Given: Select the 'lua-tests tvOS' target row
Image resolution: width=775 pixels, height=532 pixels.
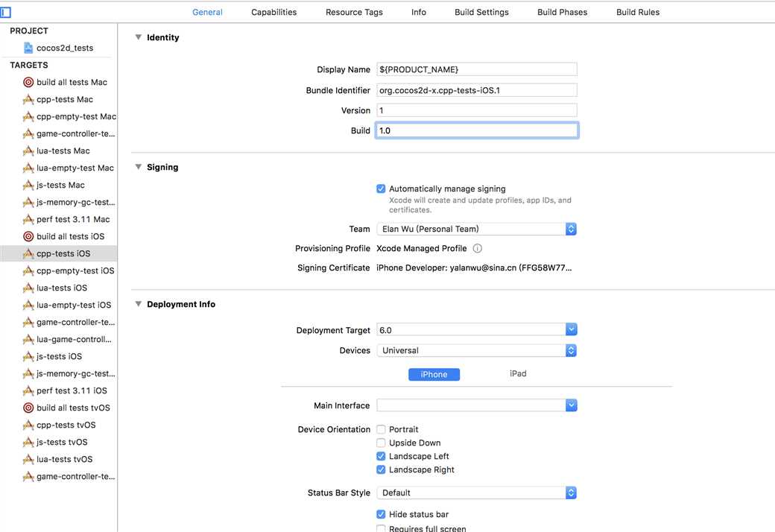Looking at the screenshot, I should pos(58,459).
